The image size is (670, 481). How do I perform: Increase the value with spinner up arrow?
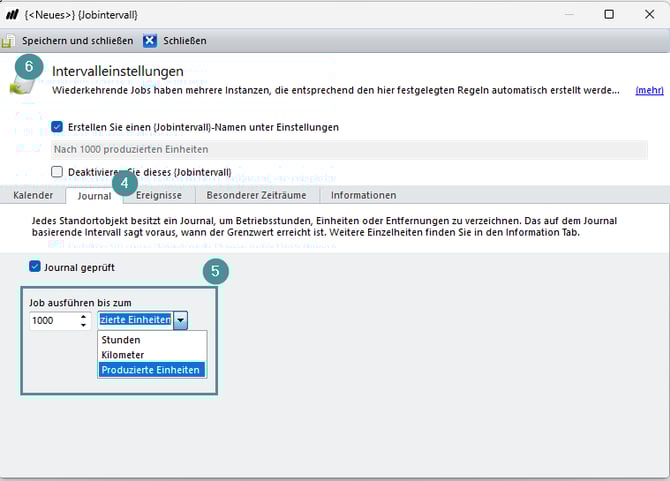point(83,316)
